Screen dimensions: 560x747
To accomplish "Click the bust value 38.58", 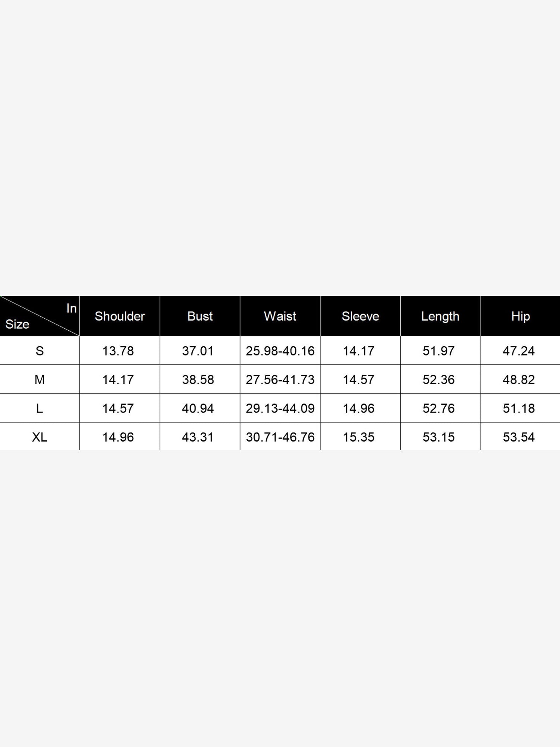I will tap(198, 380).
